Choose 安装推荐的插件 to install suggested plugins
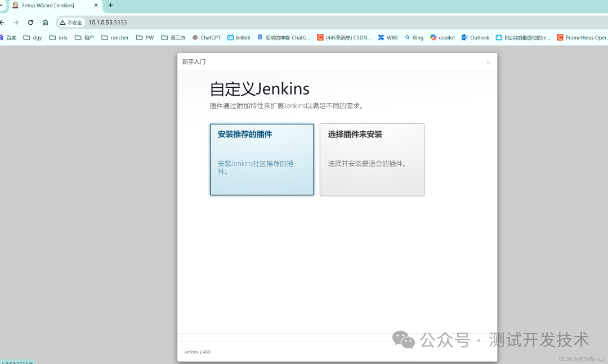This screenshot has width=608, height=364. pos(262,159)
